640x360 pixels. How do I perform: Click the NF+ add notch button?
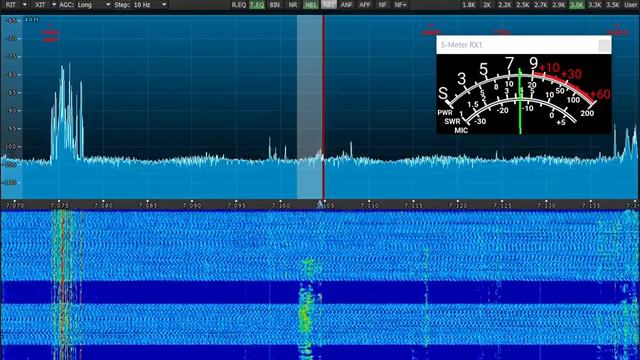coord(400,5)
